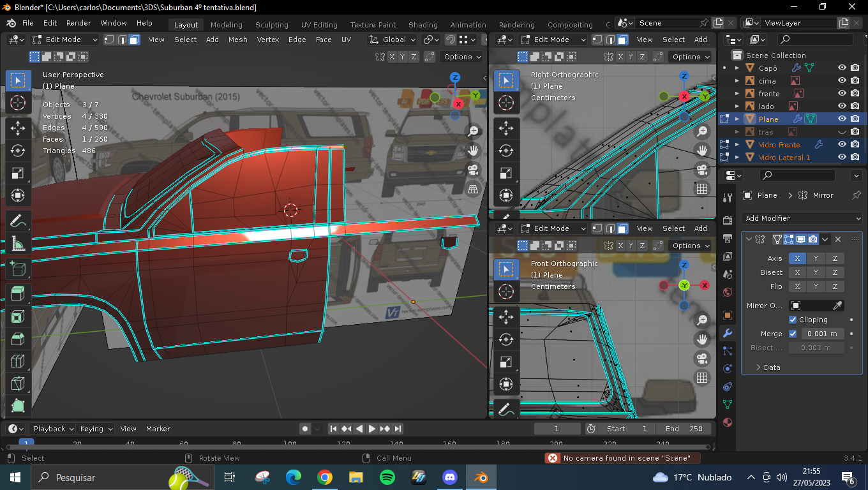Open the Global transform orientation dropdown
Image resolution: width=868 pixels, height=490 pixels.
[393, 40]
